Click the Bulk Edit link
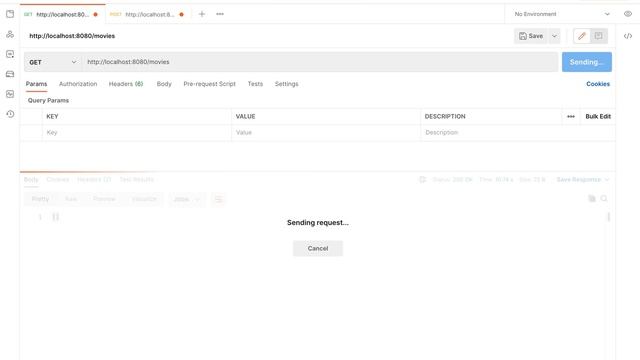The height and width of the screenshot is (360, 640). pyautogui.click(x=598, y=116)
